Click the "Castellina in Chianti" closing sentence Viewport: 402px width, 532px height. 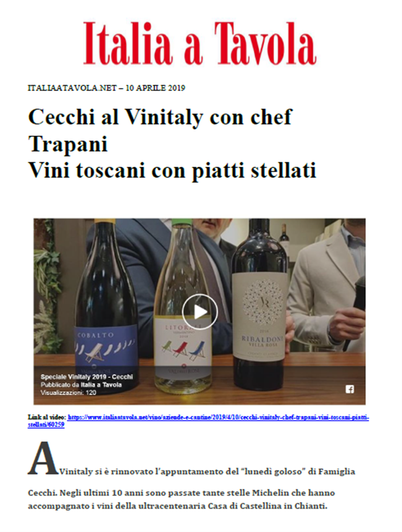click(177, 506)
